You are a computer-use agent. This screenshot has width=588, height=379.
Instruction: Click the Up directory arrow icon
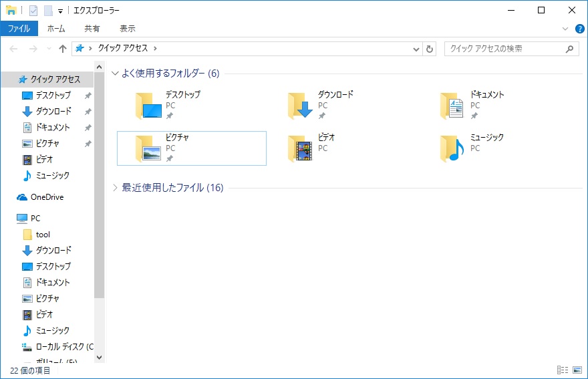pyautogui.click(x=63, y=49)
